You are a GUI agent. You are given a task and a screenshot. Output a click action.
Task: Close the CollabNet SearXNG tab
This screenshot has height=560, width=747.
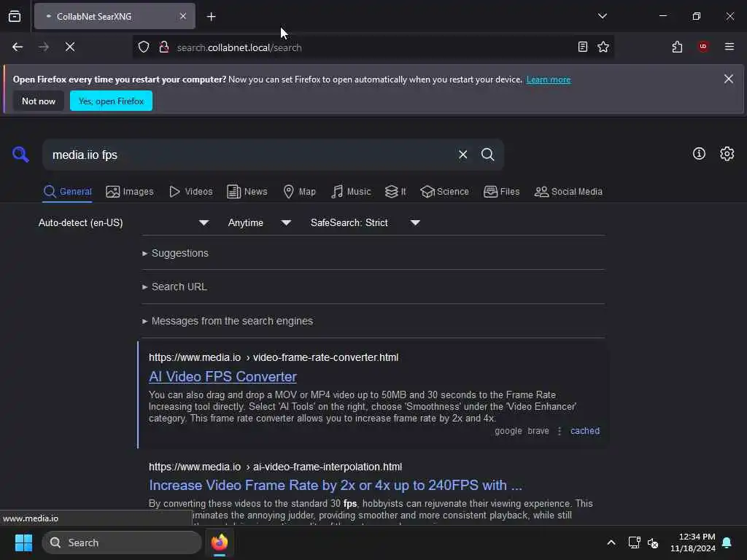click(x=183, y=16)
